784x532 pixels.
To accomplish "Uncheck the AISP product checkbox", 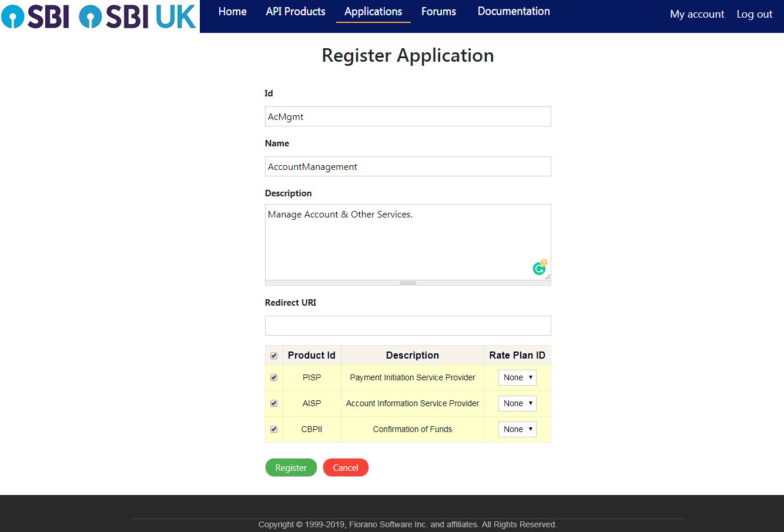I will [x=274, y=403].
